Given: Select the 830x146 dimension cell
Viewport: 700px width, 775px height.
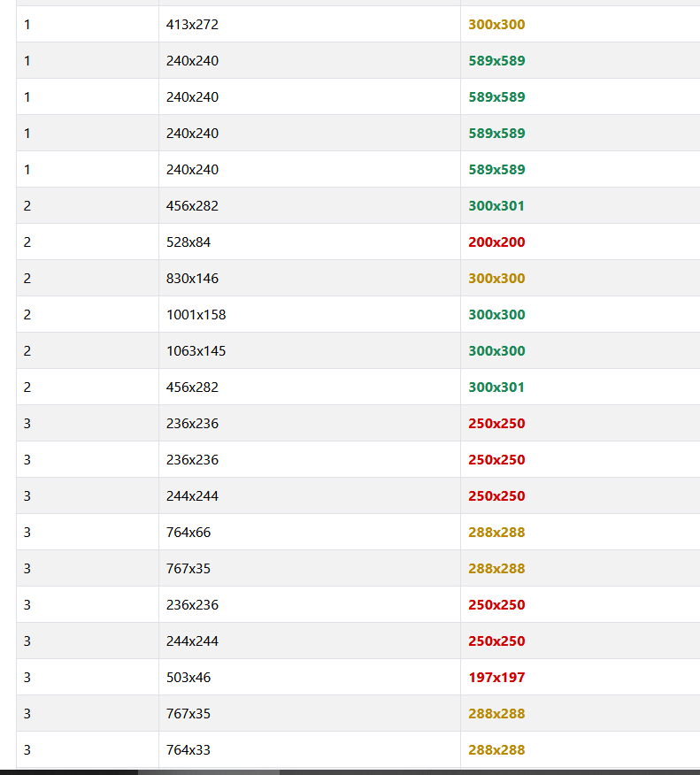Looking at the screenshot, I should pyautogui.click(x=192, y=279).
